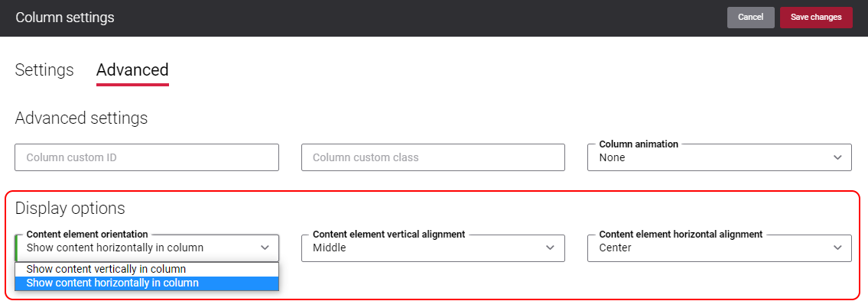This screenshot has width=868, height=301.
Task: Click the Cancel button
Action: click(751, 17)
